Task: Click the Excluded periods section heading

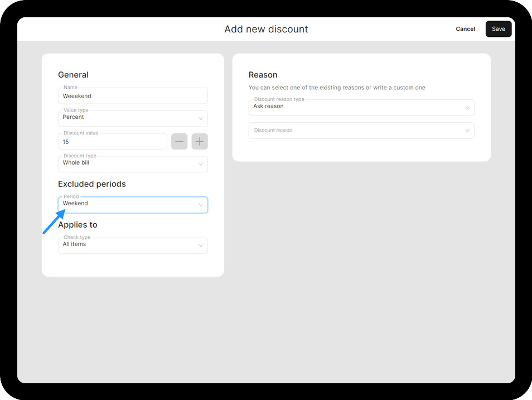Action: click(x=92, y=184)
